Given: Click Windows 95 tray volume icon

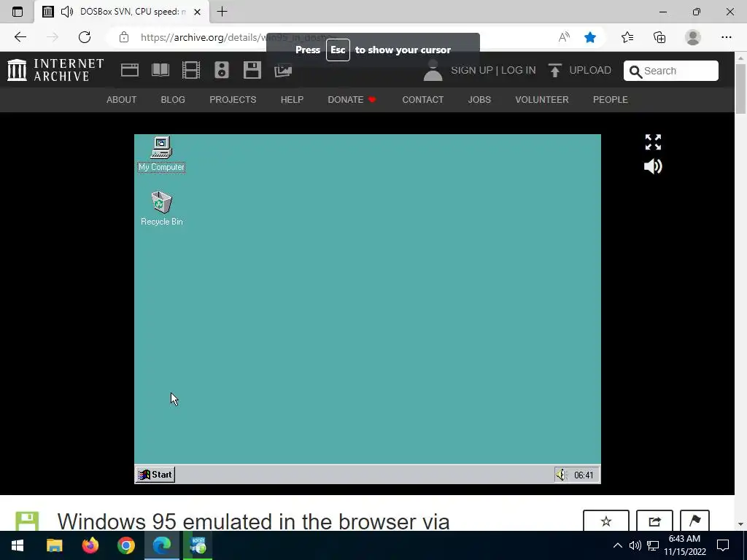Looking at the screenshot, I should coord(562,475).
